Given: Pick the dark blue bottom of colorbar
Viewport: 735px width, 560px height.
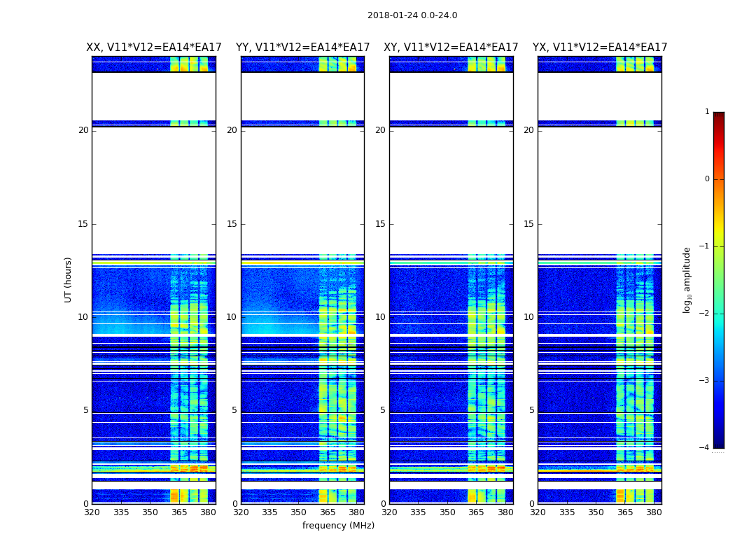Looking at the screenshot, I should click(718, 444).
